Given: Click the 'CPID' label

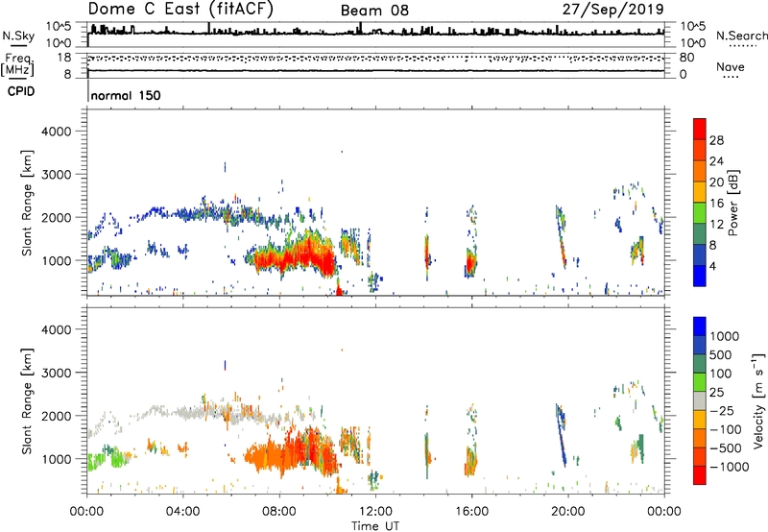Looking at the screenshot, I should tap(21, 91).
